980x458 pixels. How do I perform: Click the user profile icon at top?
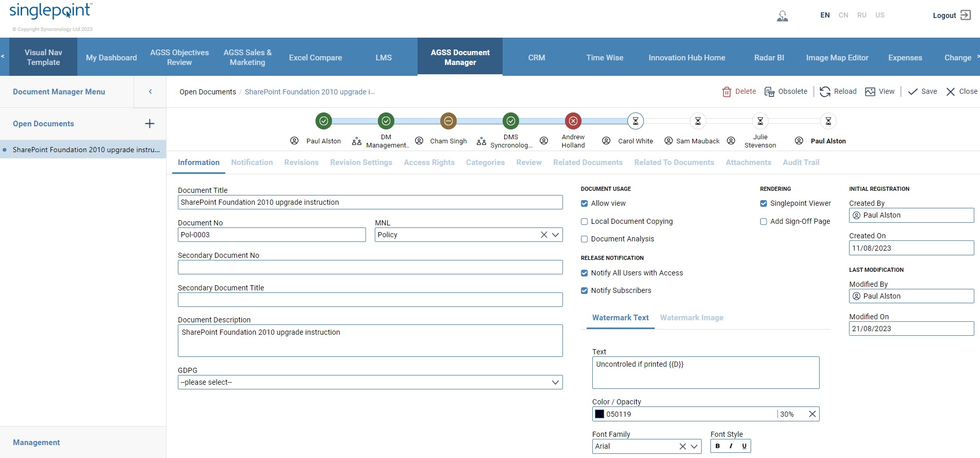pos(783,16)
